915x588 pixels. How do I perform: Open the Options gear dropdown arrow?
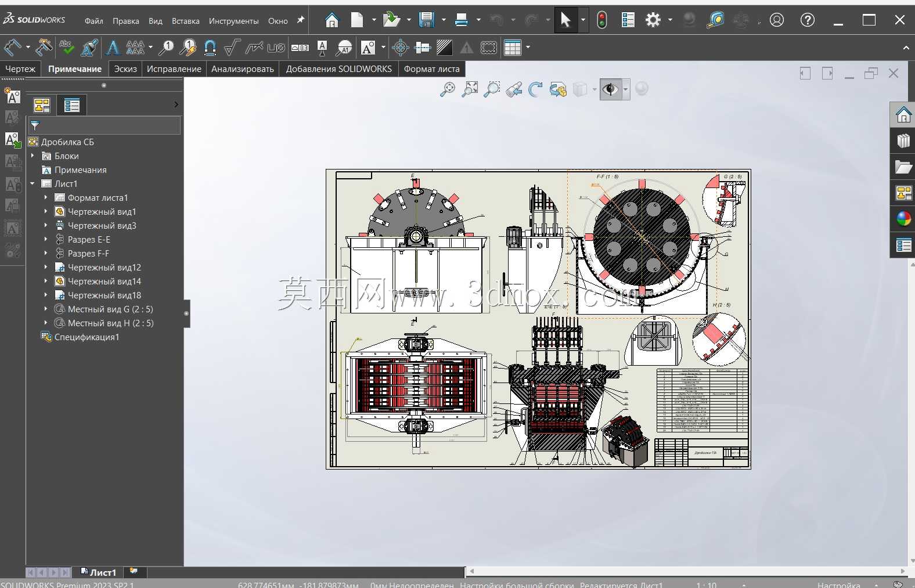click(x=670, y=20)
